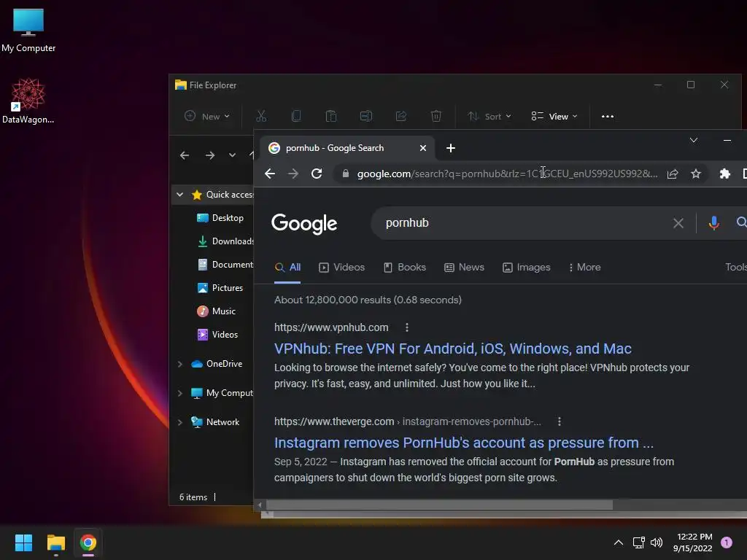Open a new Chrome tab

(451, 148)
